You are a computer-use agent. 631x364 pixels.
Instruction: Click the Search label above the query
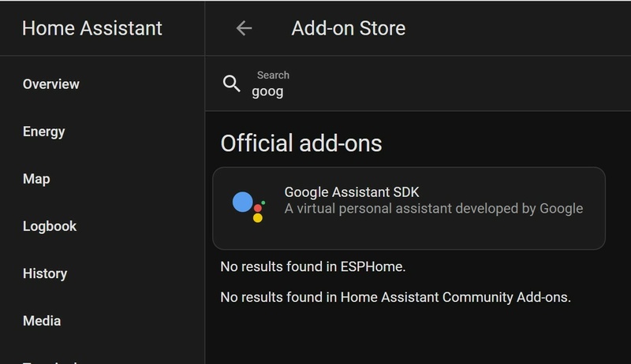coord(273,75)
